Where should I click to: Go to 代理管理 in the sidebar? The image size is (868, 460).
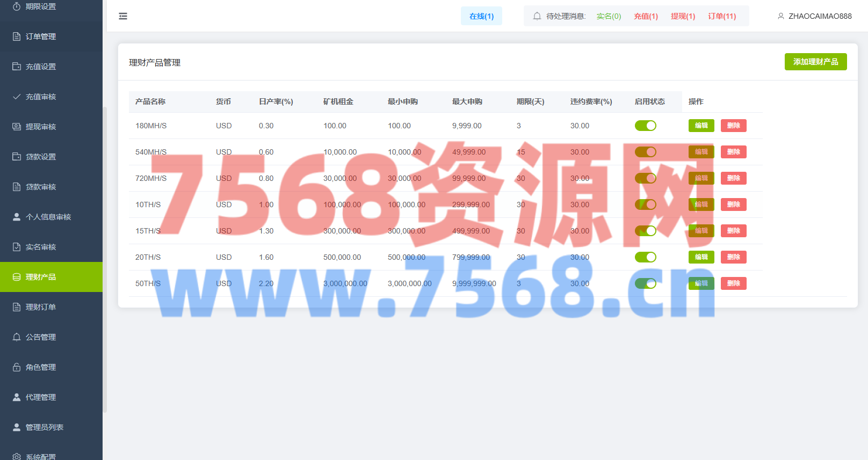pyautogui.click(x=41, y=397)
